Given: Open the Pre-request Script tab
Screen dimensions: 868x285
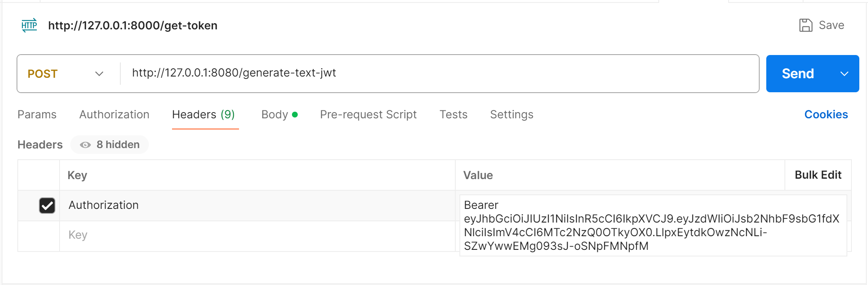Looking at the screenshot, I should (x=368, y=115).
